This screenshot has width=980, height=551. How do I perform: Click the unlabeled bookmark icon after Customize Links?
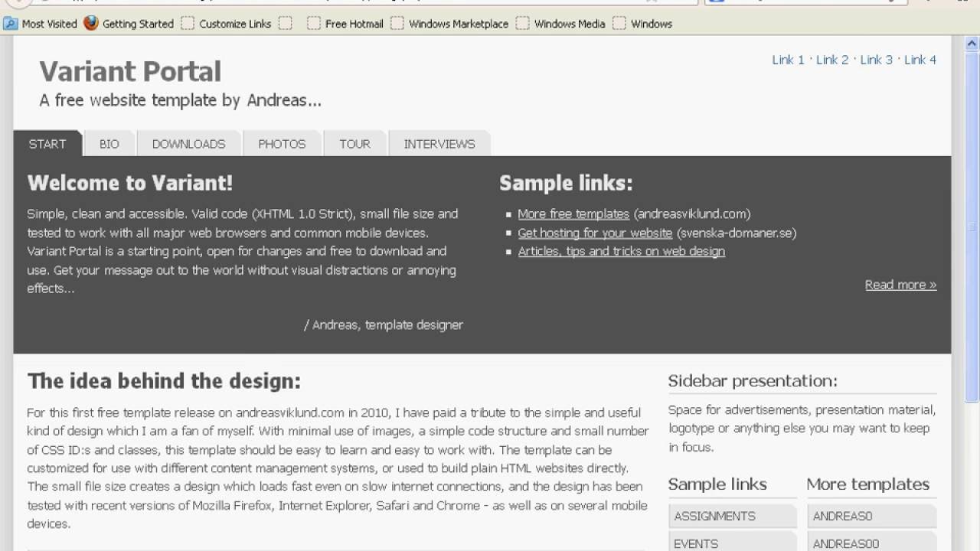(285, 24)
